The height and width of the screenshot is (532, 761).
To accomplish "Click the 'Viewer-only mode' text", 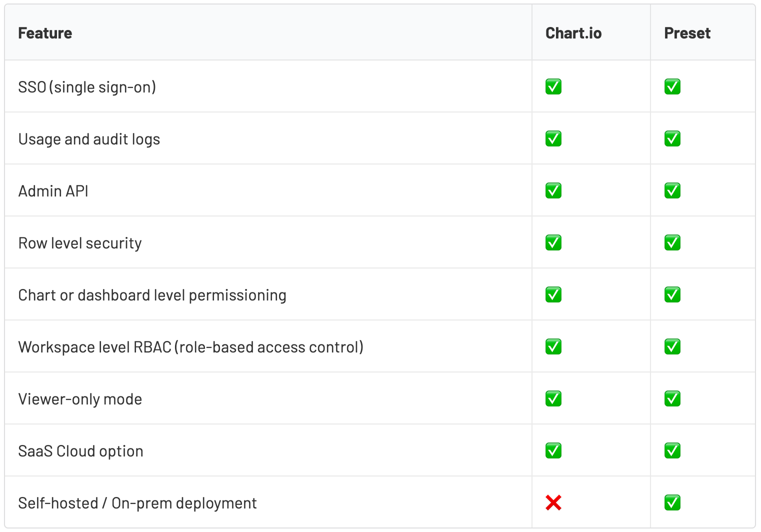I will tap(80, 399).
